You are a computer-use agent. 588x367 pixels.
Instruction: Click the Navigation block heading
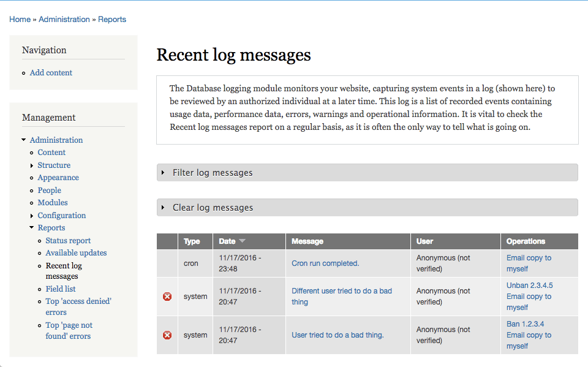coord(44,50)
